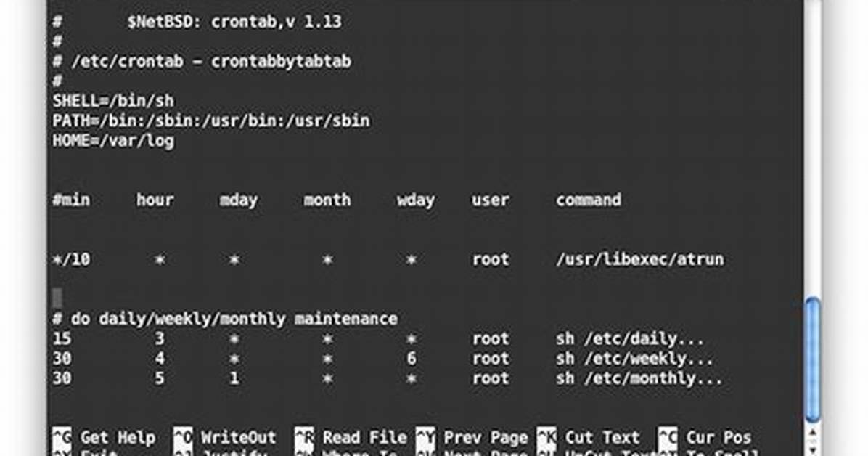The image size is (868, 456).
Task: Click the 'month' column header
Action: click(x=327, y=200)
